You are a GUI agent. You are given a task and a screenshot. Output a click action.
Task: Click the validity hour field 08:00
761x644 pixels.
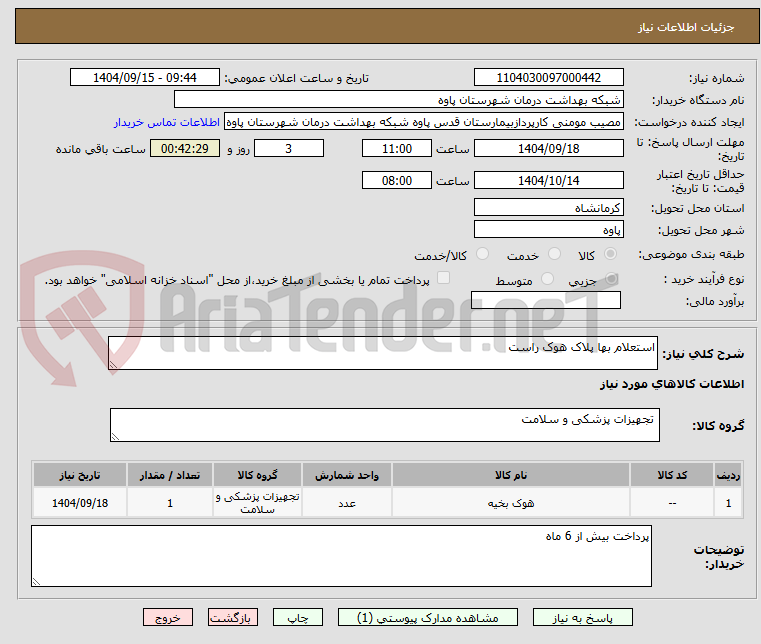coord(397,181)
